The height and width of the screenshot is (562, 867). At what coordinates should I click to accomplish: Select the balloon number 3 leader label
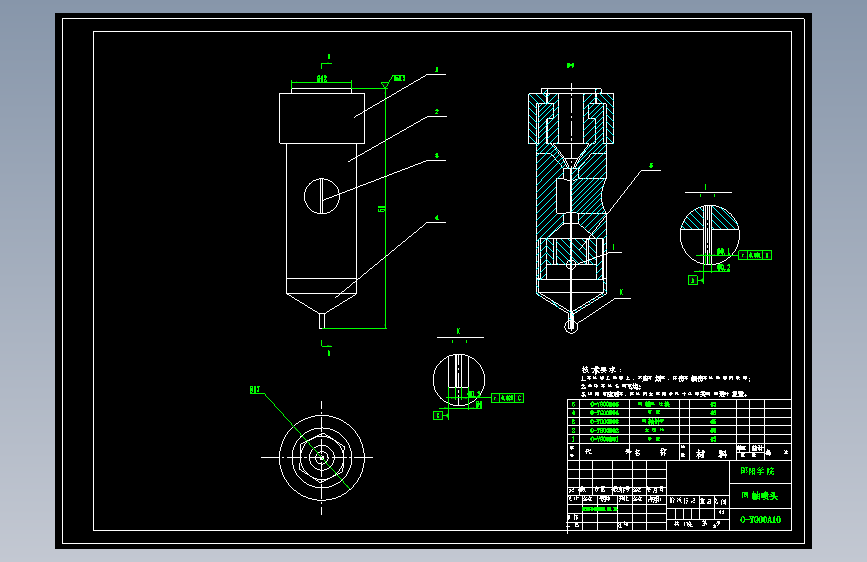click(436, 156)
